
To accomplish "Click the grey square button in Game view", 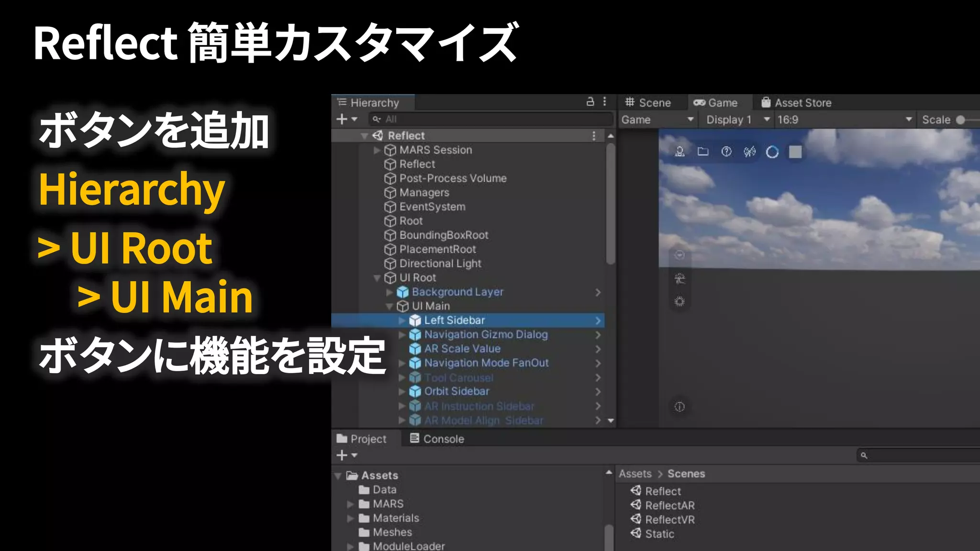I will (795, 152).
